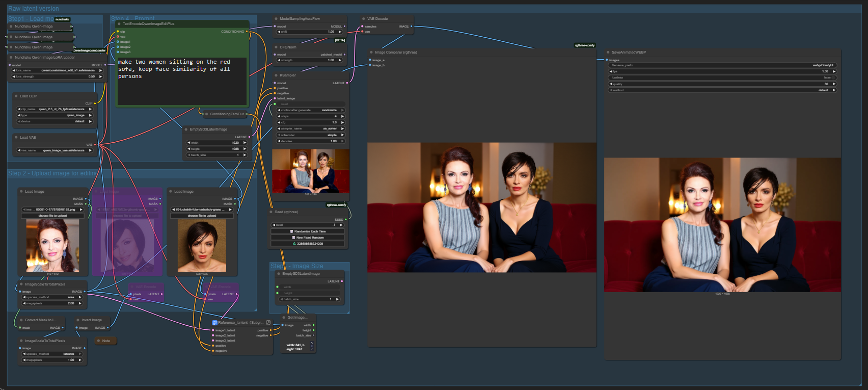Viewport: 868px width, 390px height.
Task: Open the Reference_lantent subgraph enter icon
Action: click(268, 322)
